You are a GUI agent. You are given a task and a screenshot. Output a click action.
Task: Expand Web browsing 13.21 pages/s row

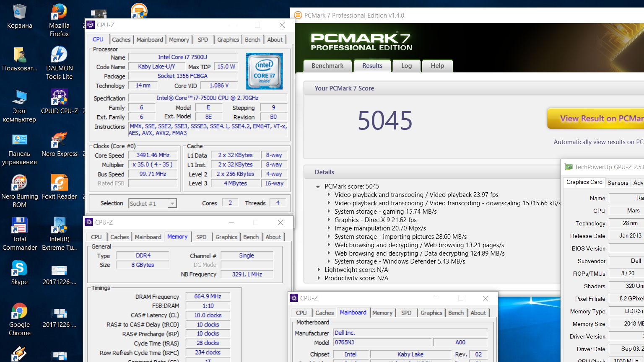(329, 245)
